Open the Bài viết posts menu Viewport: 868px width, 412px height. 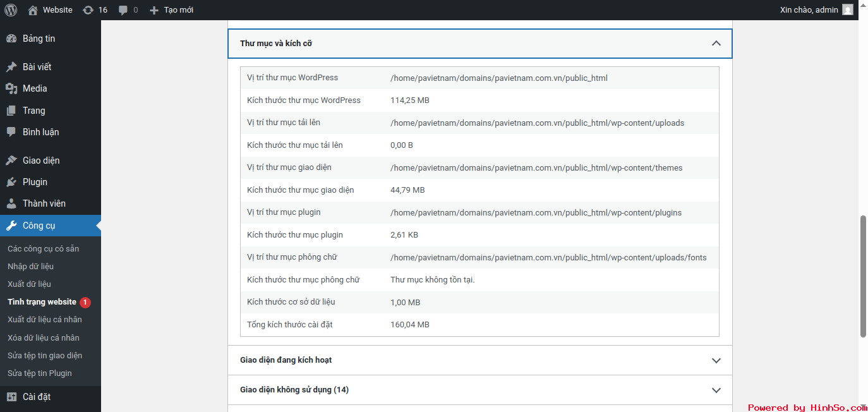coord(37,67)
